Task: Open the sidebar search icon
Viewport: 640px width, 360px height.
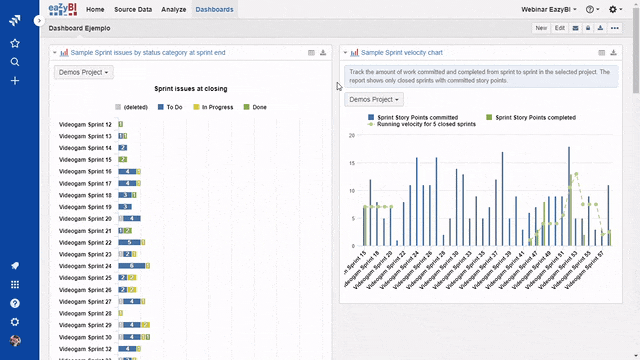Action: (x=15, y=62)
